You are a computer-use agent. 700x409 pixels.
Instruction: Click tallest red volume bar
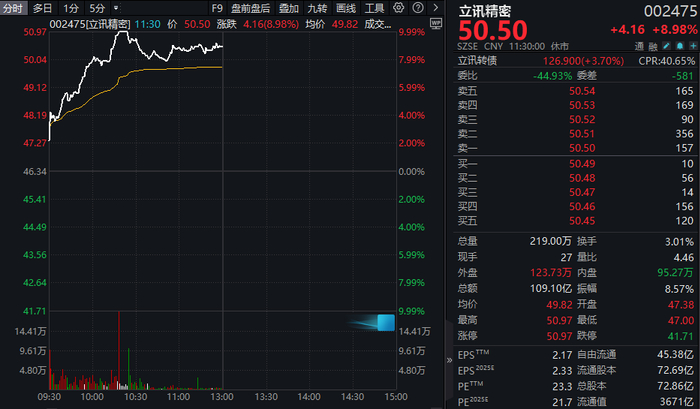119,350
